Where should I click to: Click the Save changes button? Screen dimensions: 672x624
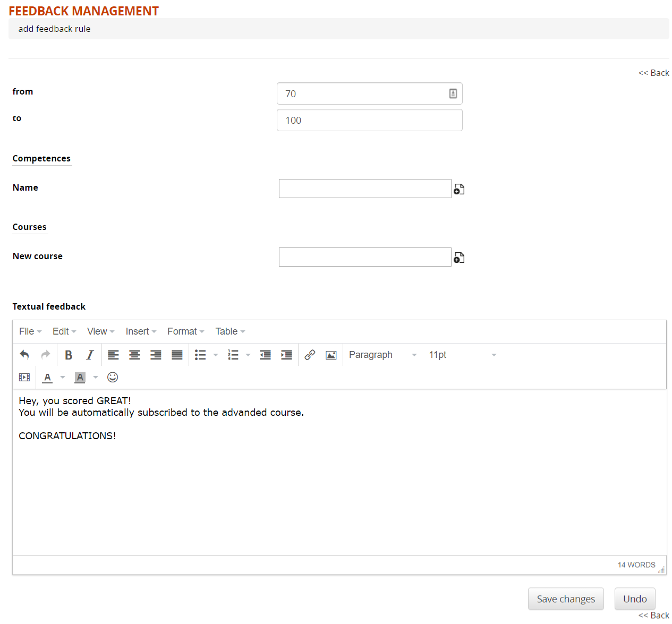click(565, 599)
